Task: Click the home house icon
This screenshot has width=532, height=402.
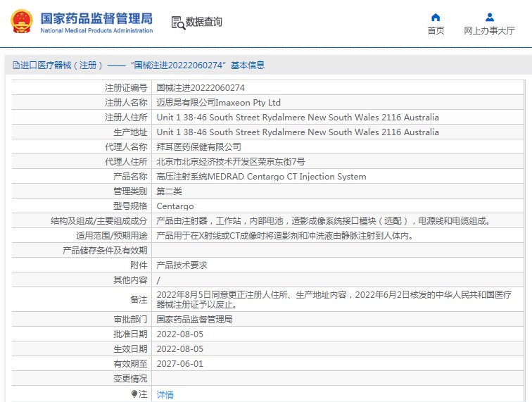Action: (x=436, y=17)
